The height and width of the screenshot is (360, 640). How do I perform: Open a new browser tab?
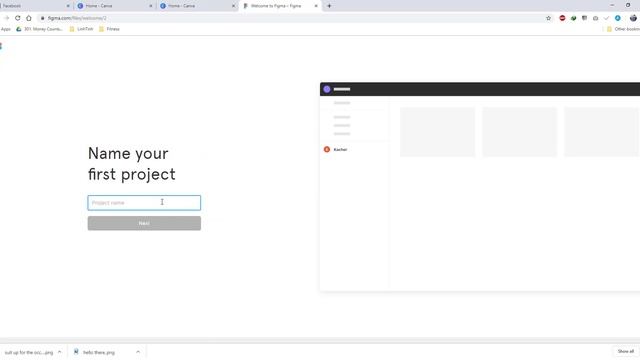click(329, 6)
